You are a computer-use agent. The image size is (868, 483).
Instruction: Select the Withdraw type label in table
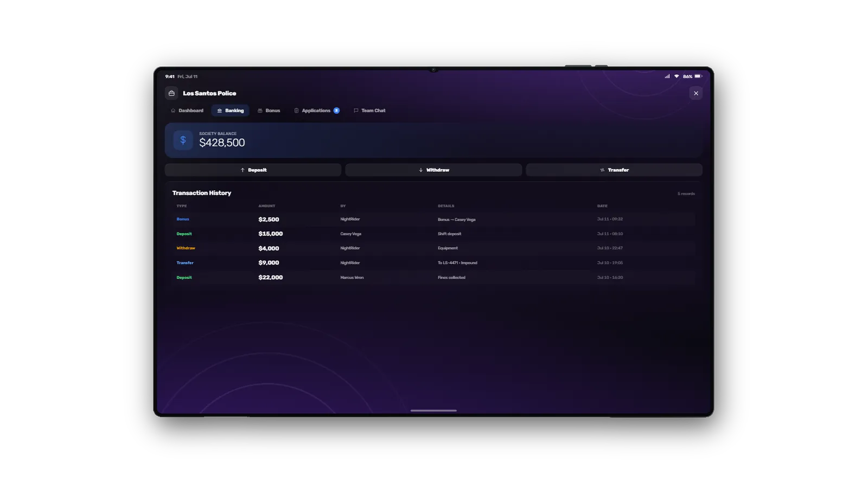(x=186, y=248)
